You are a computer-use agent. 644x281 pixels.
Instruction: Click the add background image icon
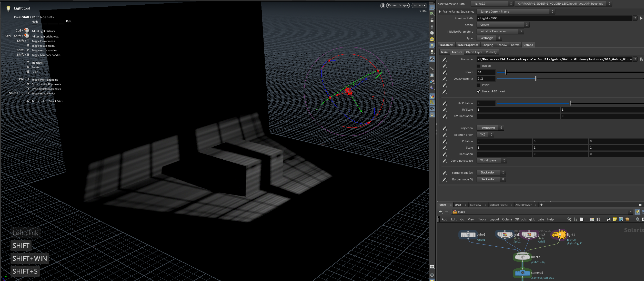coord(621,219)
